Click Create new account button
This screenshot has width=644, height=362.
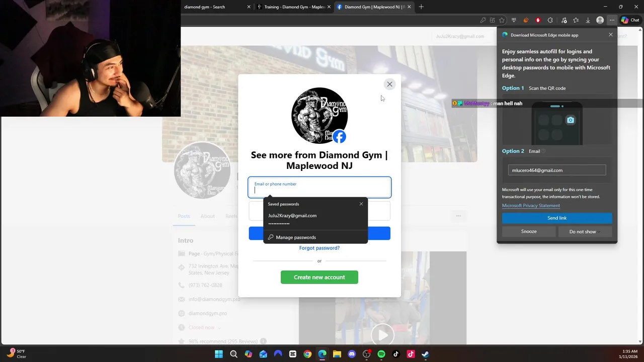[319, 277]
